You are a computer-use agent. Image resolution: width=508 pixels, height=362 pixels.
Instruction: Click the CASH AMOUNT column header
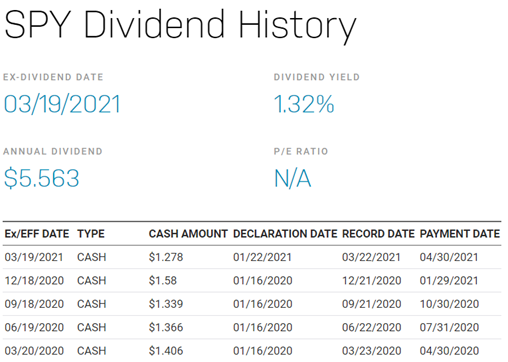point(188,234)
